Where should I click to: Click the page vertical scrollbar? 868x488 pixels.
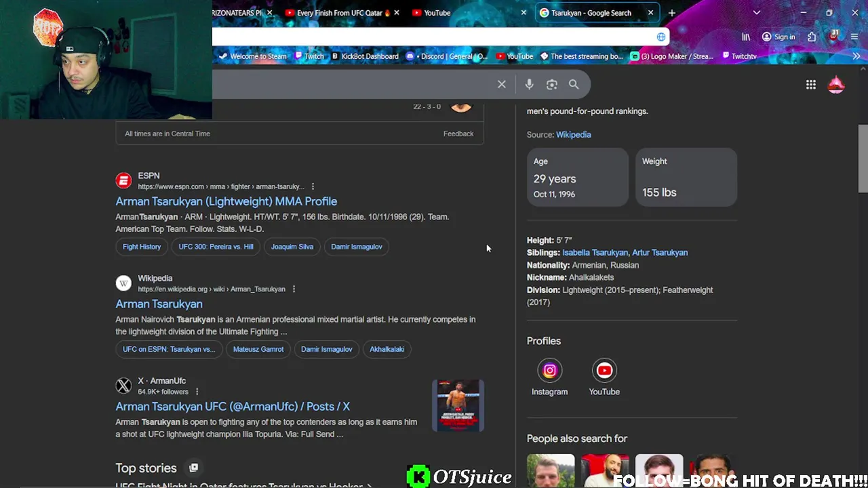click(x=863, y=158)
